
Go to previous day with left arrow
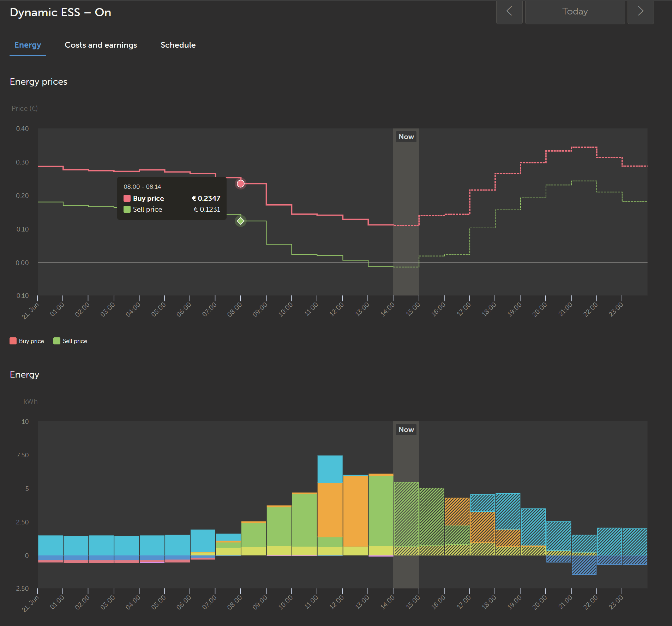click(x=509, y=12)
